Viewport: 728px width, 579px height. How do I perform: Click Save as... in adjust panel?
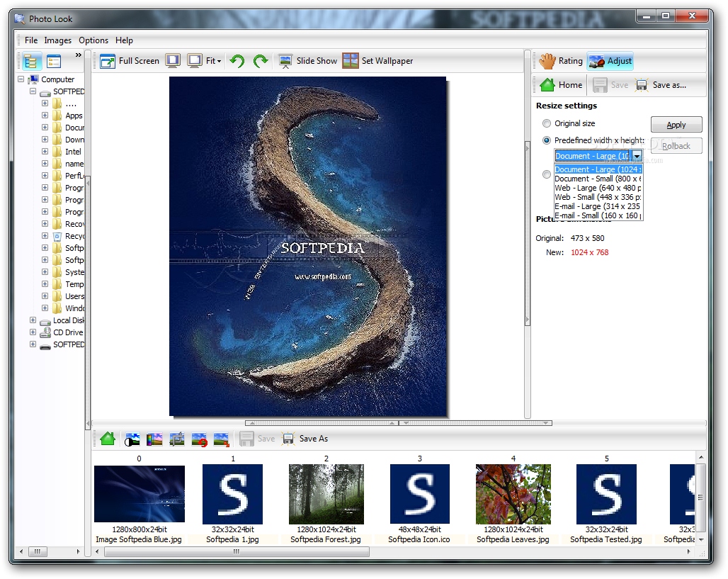click(x=661, y=85)
